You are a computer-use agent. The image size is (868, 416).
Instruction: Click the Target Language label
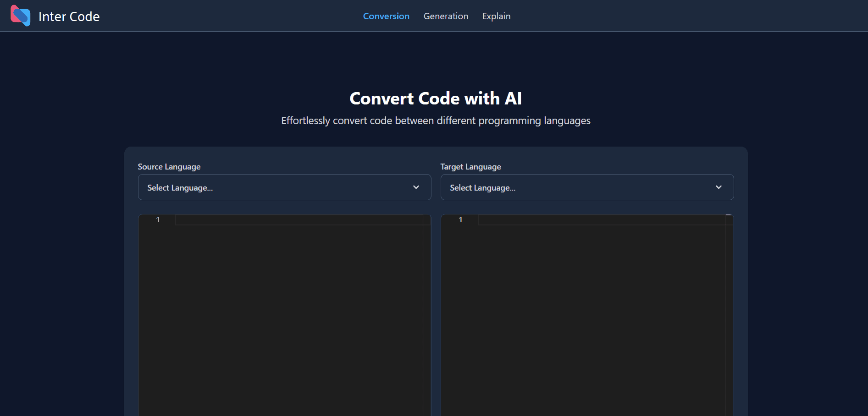pos(470,167)
